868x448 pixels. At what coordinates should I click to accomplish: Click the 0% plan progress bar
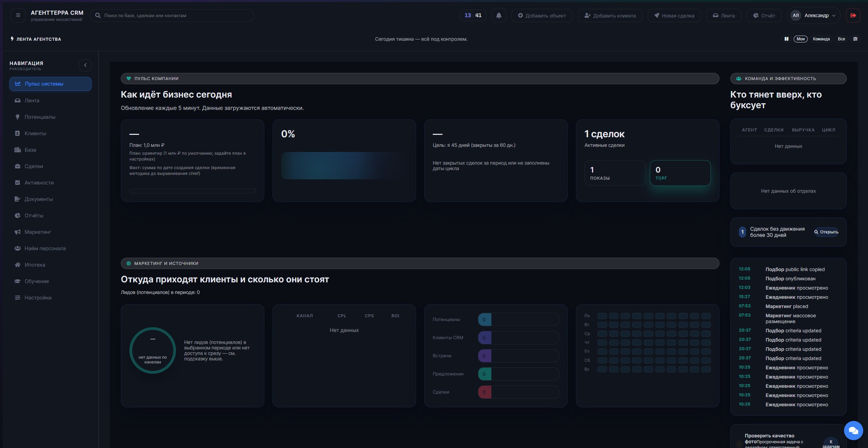[344, 166]
